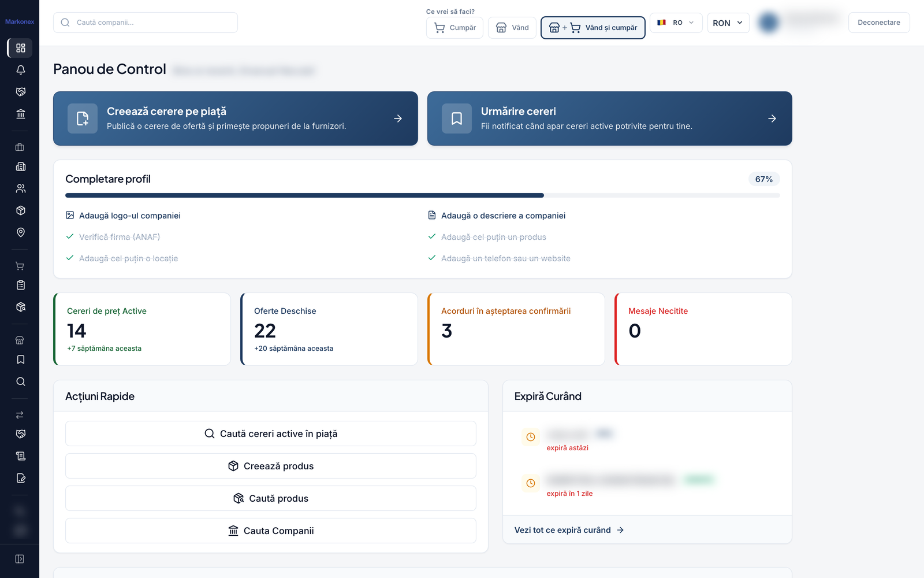Open the RO language dropdown

(676, 23)
